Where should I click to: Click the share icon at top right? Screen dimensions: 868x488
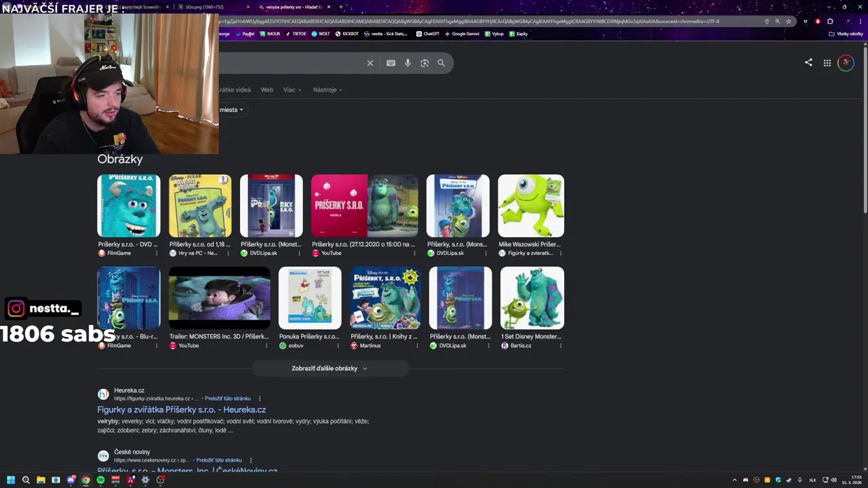click(x=808, y=62)
